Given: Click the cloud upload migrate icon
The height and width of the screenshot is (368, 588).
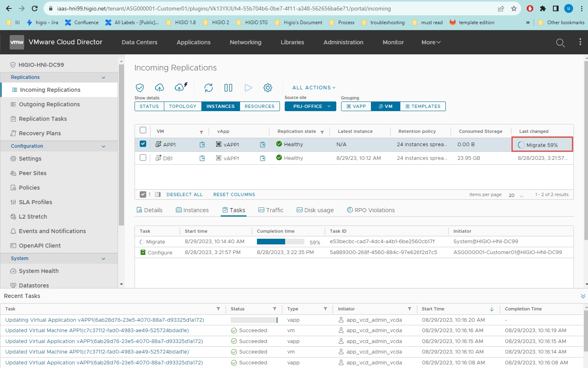Looking at the screenshot, I should 159,88.
